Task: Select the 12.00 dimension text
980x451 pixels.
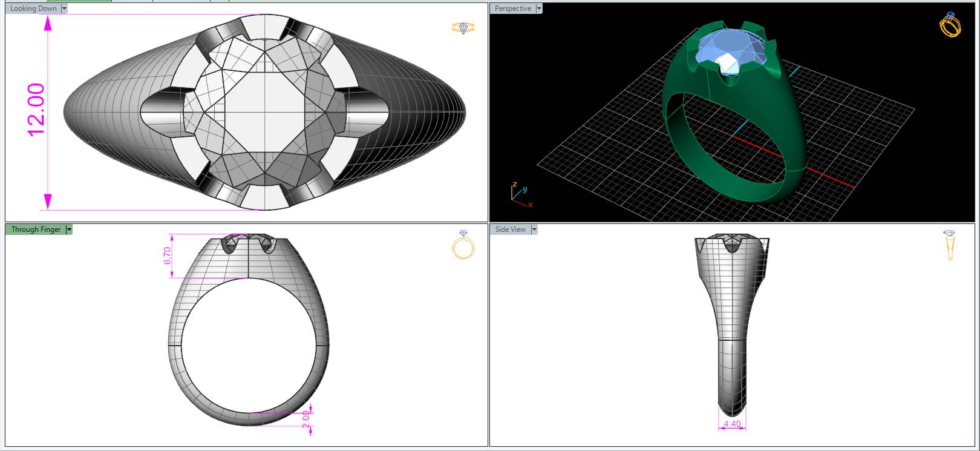Action: point(35,110)
